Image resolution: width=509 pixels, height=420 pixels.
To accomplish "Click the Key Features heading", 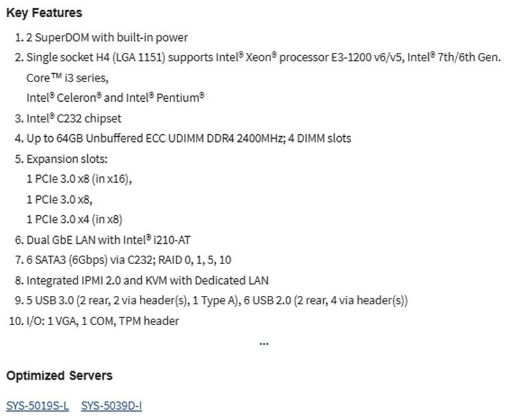I will pyautogui.click(x=44, y=13).
